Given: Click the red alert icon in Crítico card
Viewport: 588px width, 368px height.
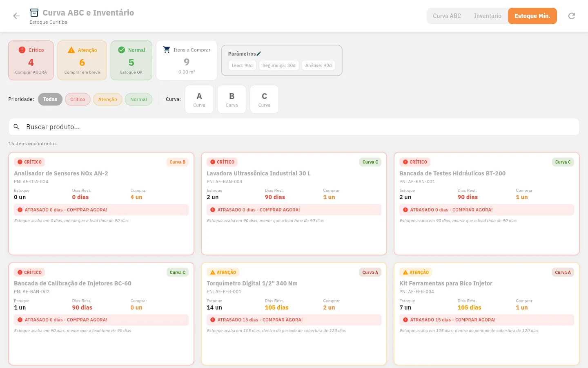Looking at the screenshot, I should click(22, 50).
